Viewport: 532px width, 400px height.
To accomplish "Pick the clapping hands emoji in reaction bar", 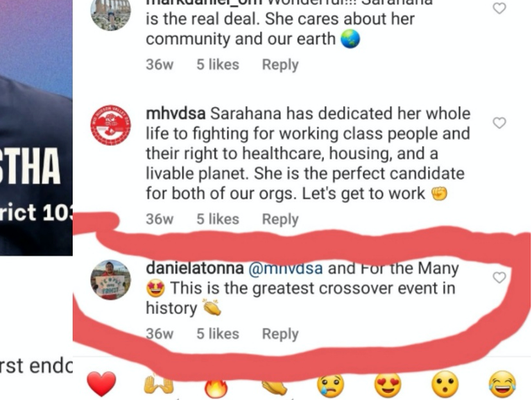I will tap(275, 387).
